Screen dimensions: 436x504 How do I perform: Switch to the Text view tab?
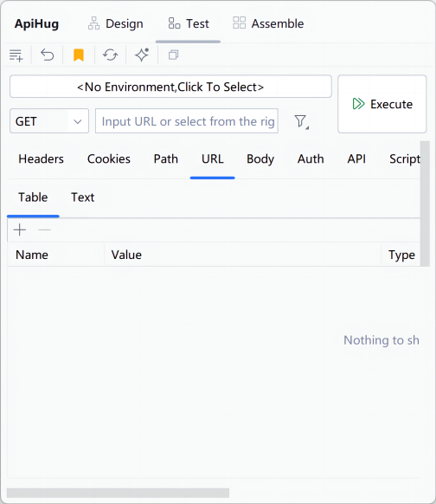(x=82, y=197)
